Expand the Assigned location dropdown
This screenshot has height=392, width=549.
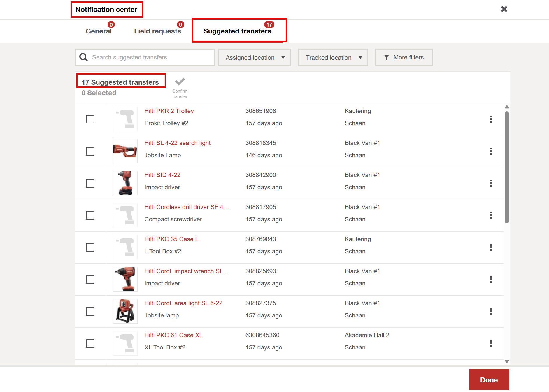[255, 57]
